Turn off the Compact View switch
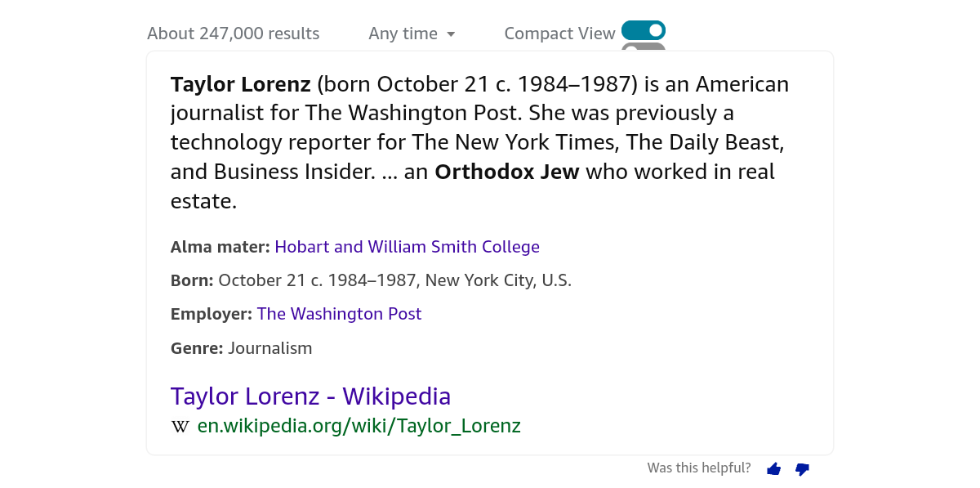This screenshot has width=980, height=488. point(644,30)
